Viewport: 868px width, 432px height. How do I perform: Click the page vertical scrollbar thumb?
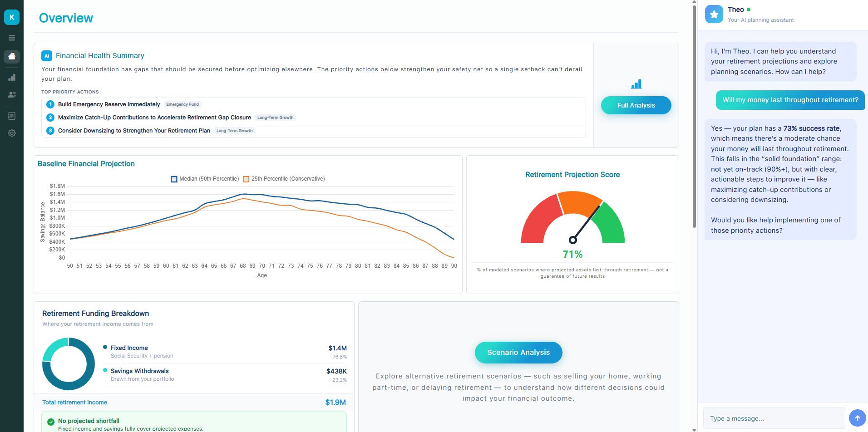[x=694, y=116]
